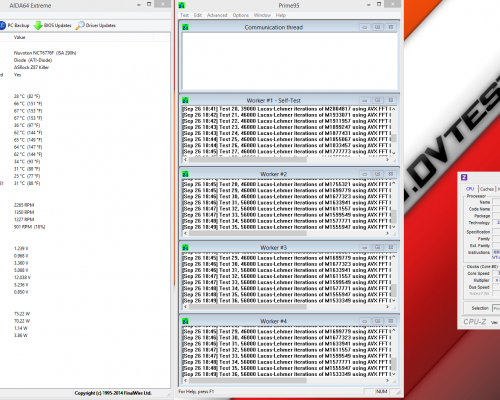Open the Test menu in Prime95

pyautogui.click(x=184, y=15)
